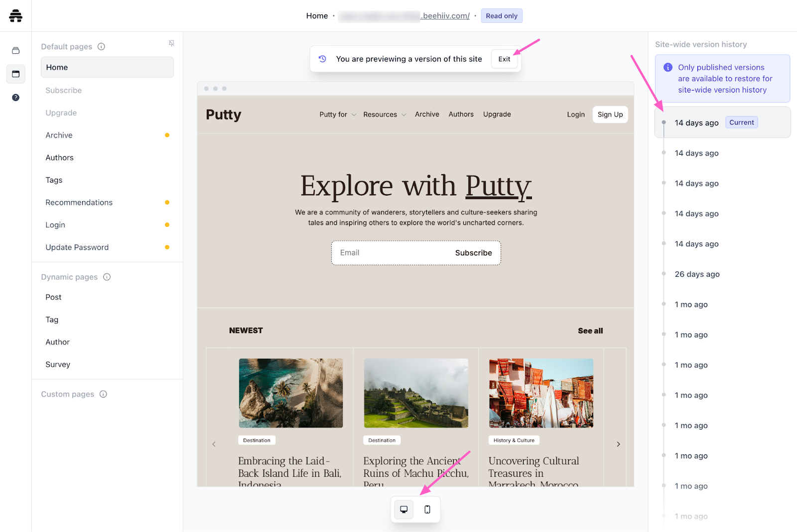Open the help question mark icon
797x532 pixels.
coord(15,98)
